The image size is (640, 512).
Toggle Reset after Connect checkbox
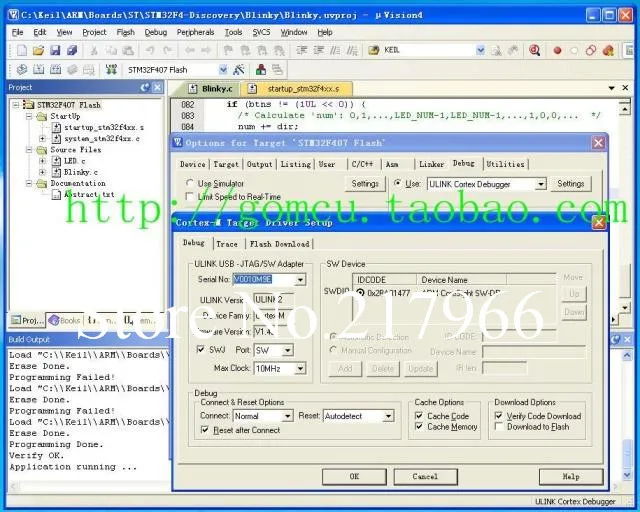click(x=204, y=430)
